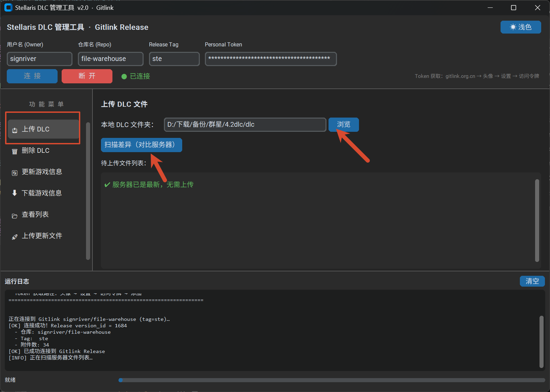Click the 运行日志 scrollbar
Viewport: 550px width, 392px height.
coord(542,342)
